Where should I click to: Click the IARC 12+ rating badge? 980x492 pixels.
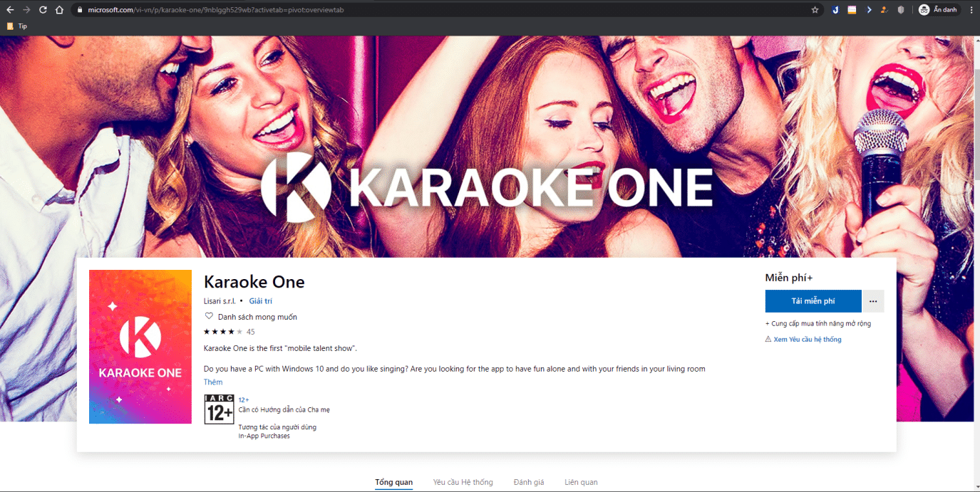[219, 409]
